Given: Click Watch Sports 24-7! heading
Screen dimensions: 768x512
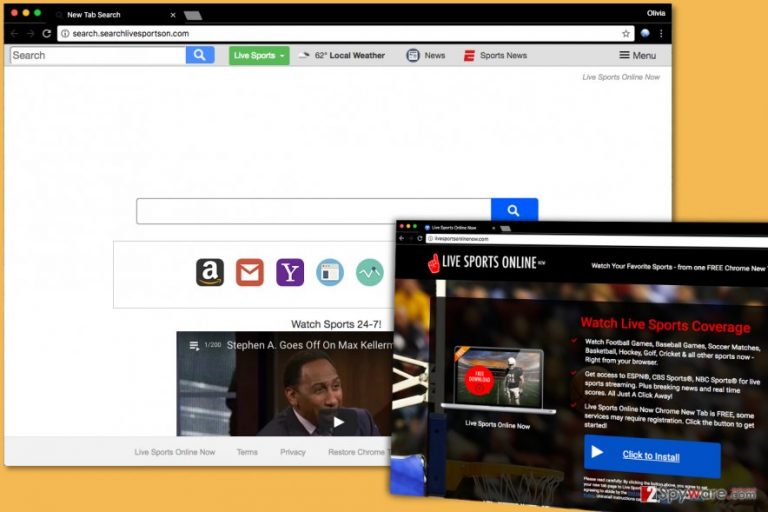Looking at the screenshot, I should tap(336, 324).
